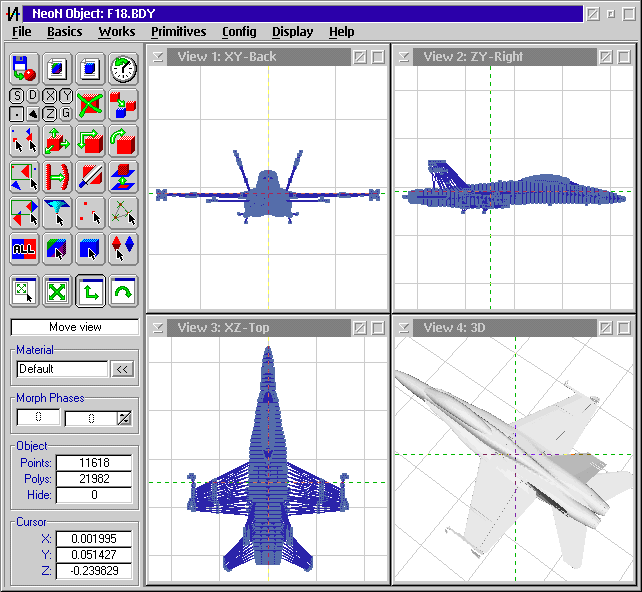Click the first Morph Phases value field
Viewport: 642px width, 592px height.
coord(38,417)
